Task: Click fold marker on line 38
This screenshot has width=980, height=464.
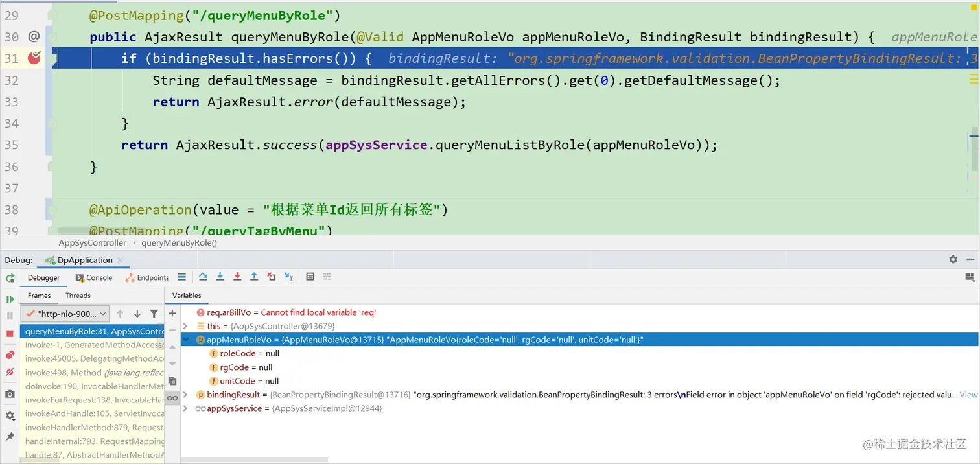Action: coord(52,210)
